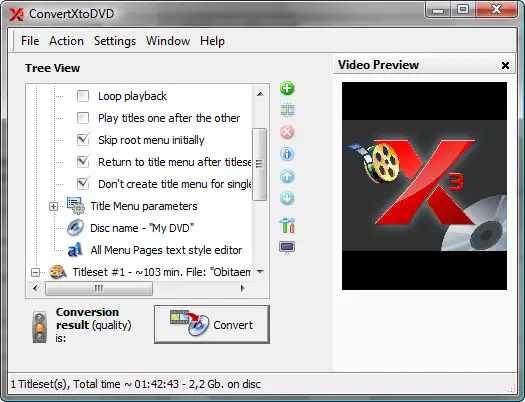525x402 pixels.
Task: Enable the Loop playback checkbox
Action: coord(83,96)
